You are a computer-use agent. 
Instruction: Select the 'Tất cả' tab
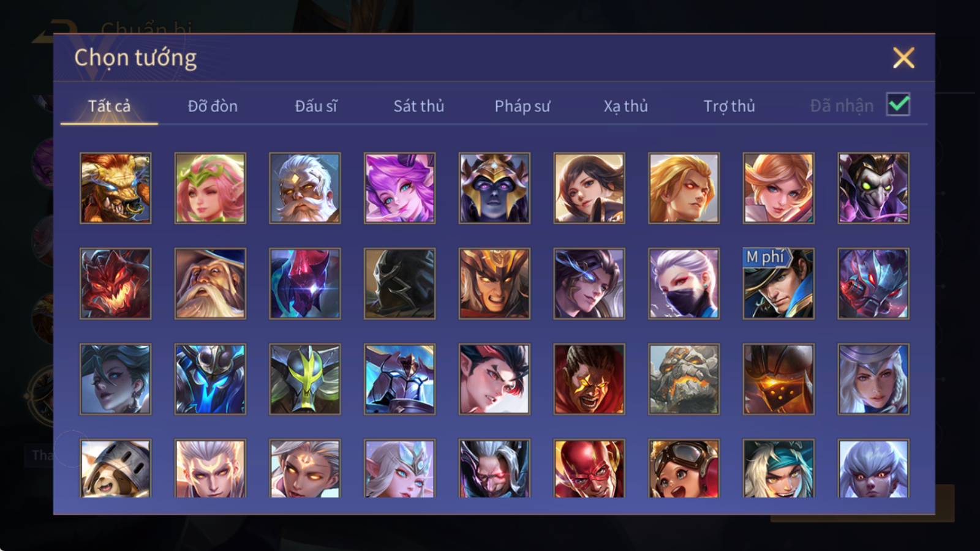(x=109, y=106)
